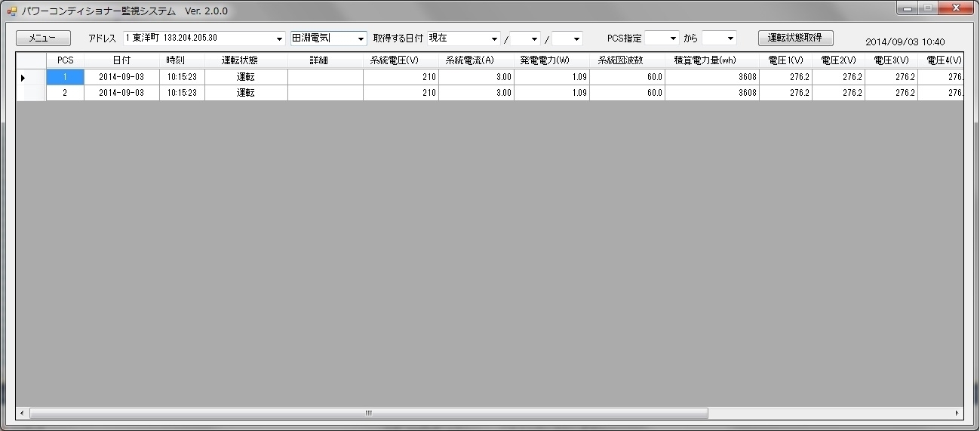980x431 pixels.
Task: Open the month dropdown after first slash
Action: point(535,38)
